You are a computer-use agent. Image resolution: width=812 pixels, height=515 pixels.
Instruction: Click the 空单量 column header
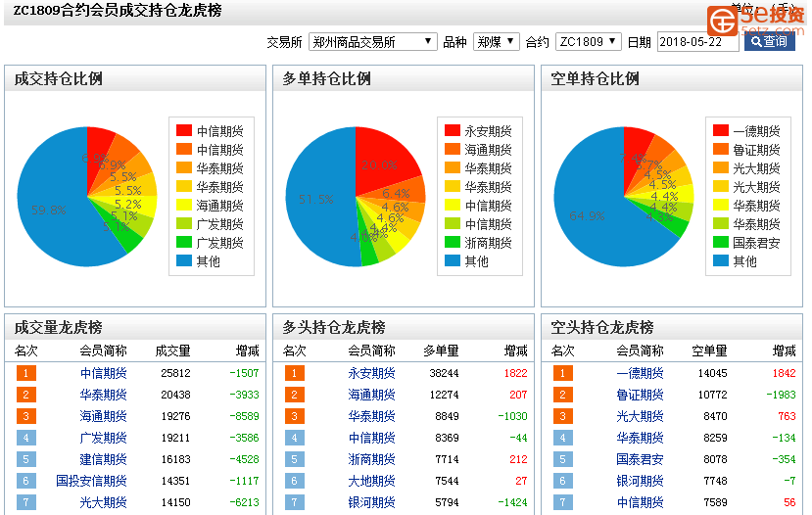[709, 351]
